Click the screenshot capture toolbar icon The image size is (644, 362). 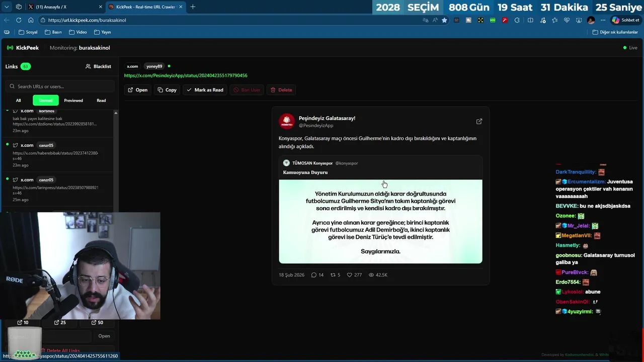tap(579, 20)
